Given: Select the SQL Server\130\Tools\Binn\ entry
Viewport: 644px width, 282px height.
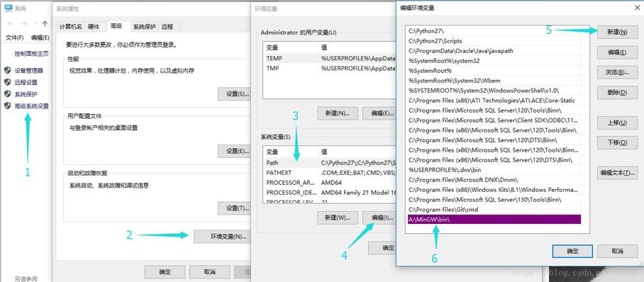Looking at the screenshot, I should point(494,200).
